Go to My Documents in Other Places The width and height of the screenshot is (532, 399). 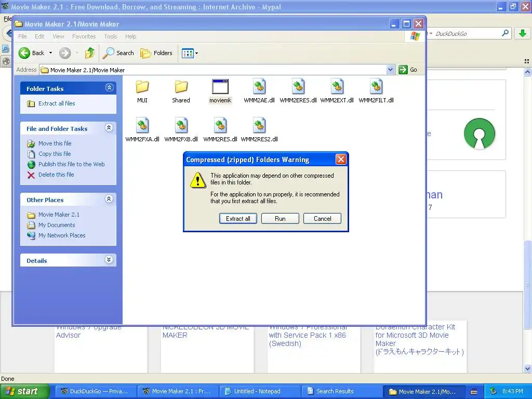click(57, 225)
